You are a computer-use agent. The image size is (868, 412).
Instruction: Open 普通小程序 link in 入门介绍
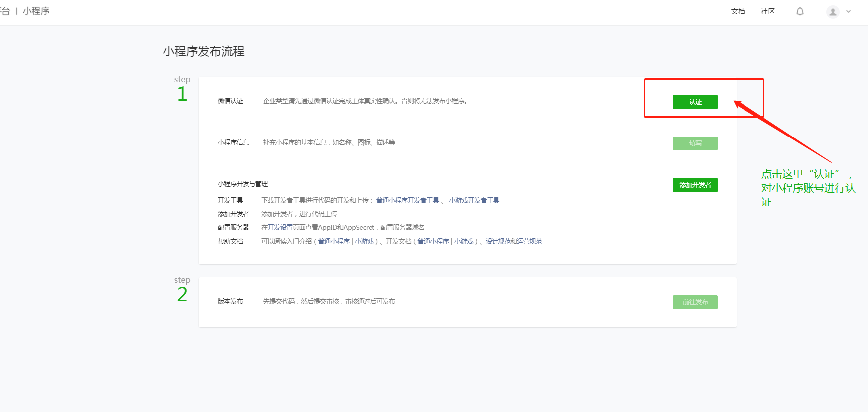(334, 241)
